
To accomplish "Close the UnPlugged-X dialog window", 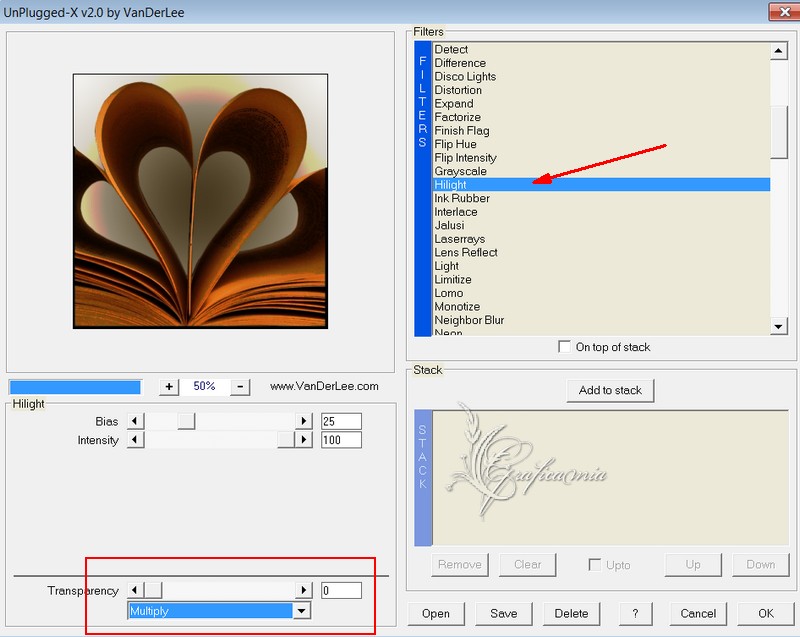I will (784, 11).
